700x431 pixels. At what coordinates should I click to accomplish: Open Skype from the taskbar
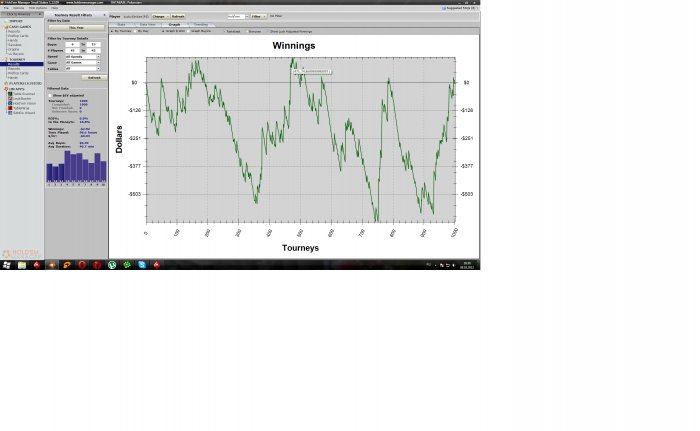click(x=142, y=265)
